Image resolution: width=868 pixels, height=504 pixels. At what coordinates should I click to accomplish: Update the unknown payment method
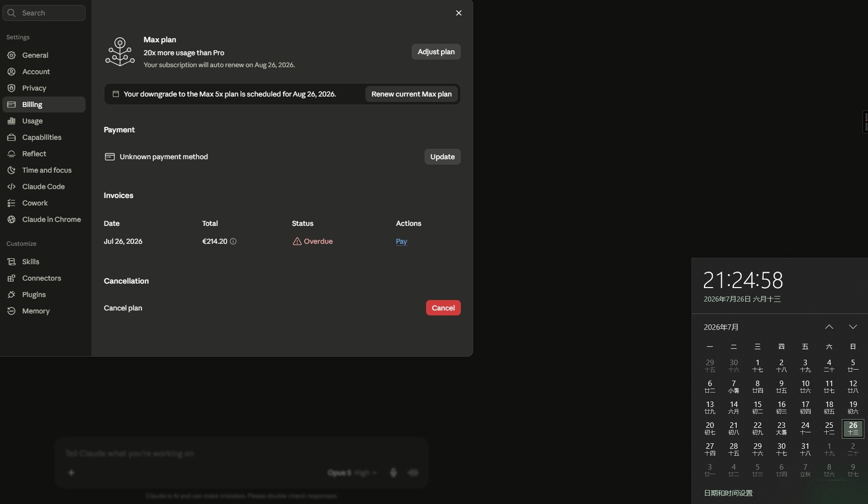pyautogui.click(x=442, y=157)
